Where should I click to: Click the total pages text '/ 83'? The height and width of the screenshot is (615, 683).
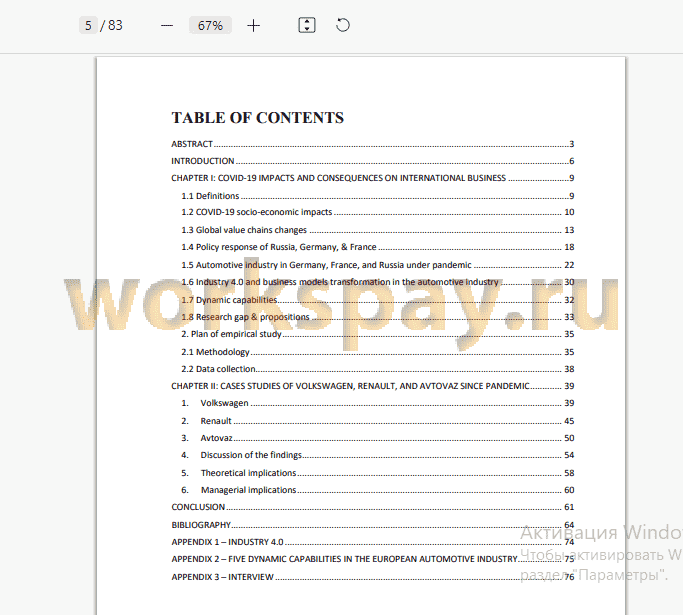click(112, 25)
